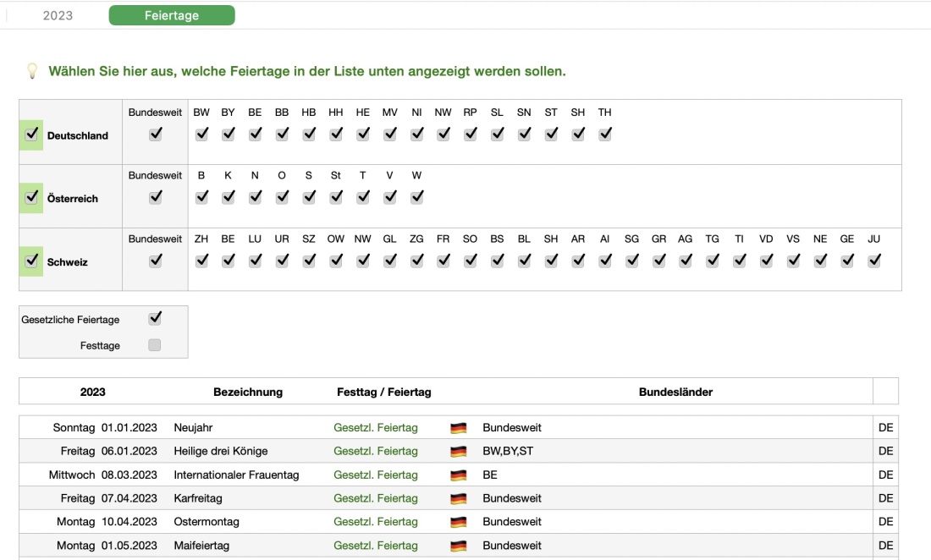Toggle the Österreich country checkbox
The height and width of the screenshot is (560, 931).
(32, 197)
